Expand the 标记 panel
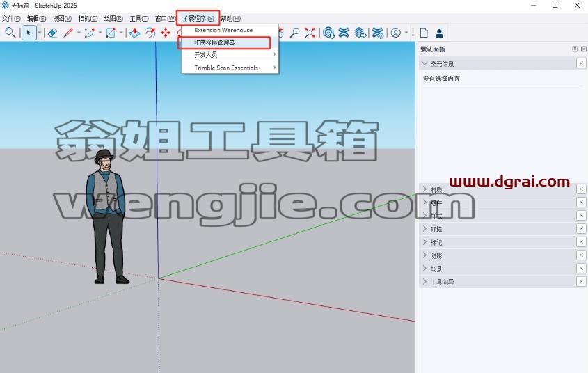Image resolution: width=588 pixels, height=373 pixels. tap(424, 241)
